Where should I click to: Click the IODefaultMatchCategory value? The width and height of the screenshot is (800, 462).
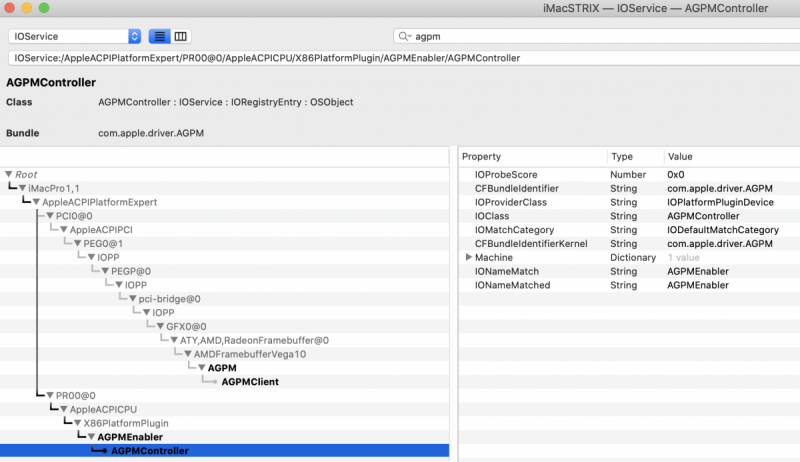723,229
